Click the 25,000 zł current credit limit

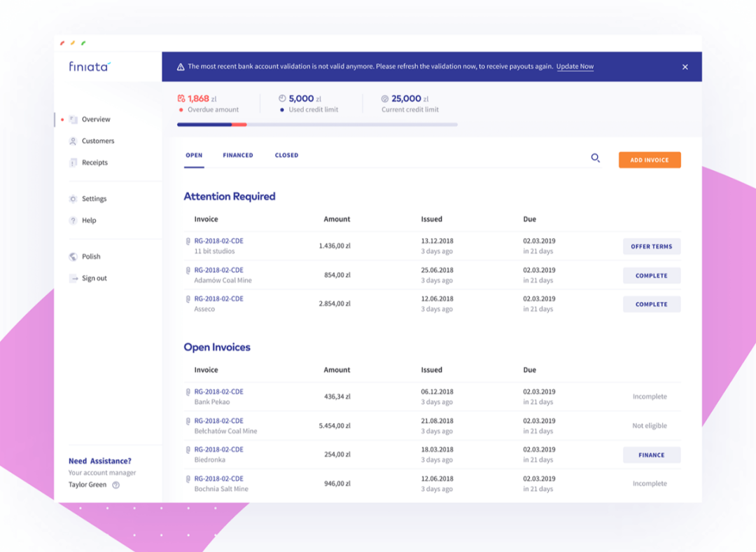point(409,99)
